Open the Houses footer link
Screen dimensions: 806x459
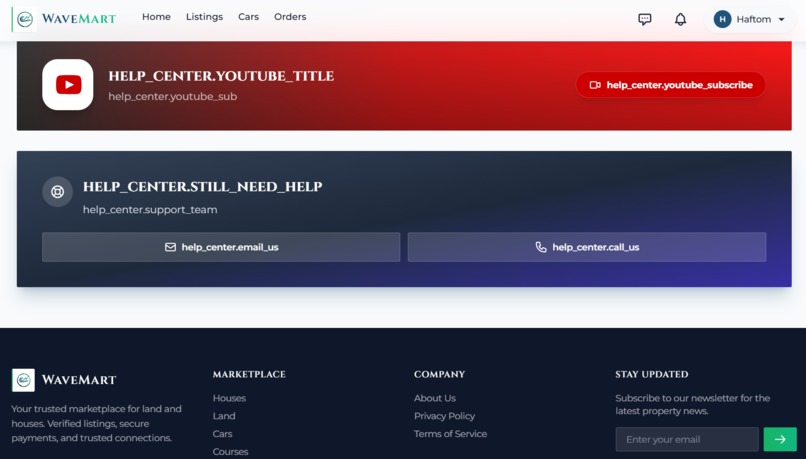pos(229,398)
